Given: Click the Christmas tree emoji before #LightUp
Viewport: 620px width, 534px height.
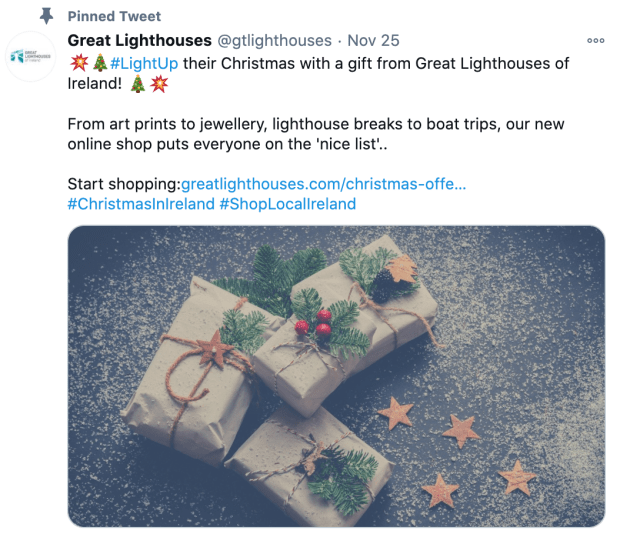Looking at the screenshot, I should 100,63.
